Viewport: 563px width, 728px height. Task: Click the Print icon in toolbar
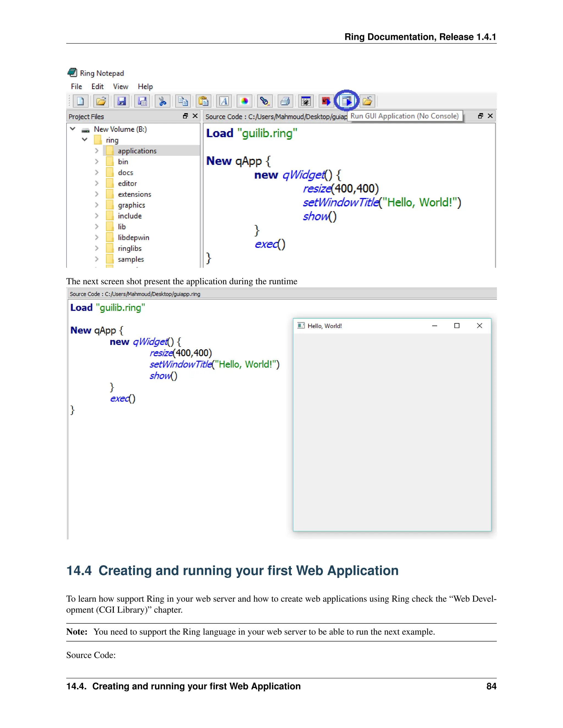(x=285, y=101)
